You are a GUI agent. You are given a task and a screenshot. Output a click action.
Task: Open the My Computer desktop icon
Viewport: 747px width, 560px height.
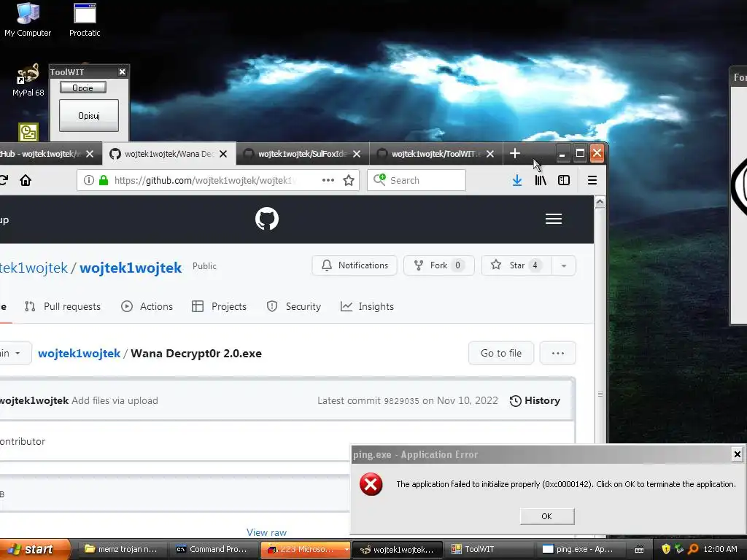[28, 20]
